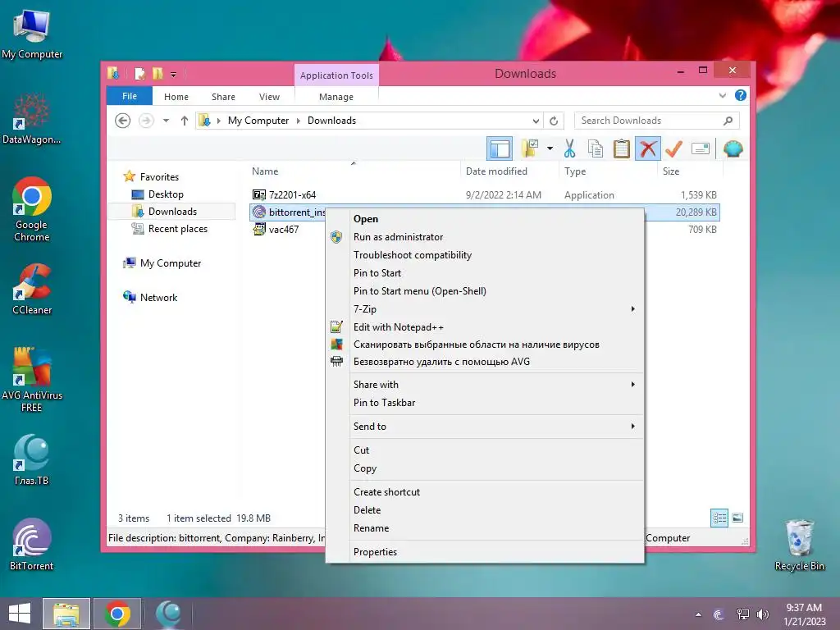
Task: Switch to the Home ribbon tab
Action: click(x=176, y=97)
